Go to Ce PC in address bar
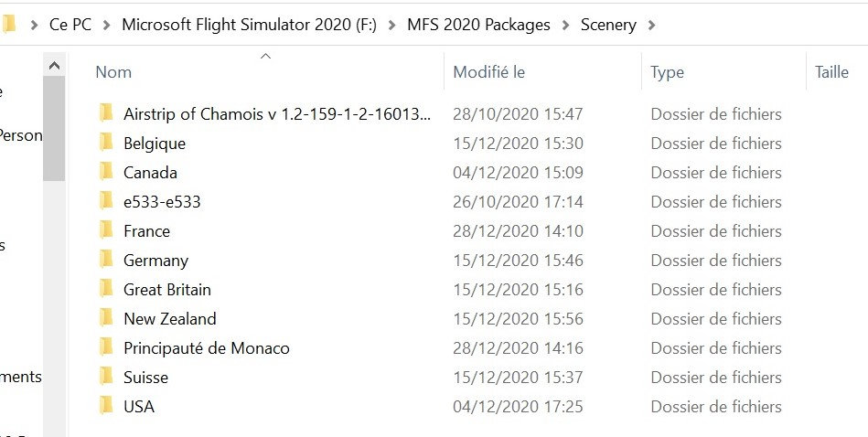The image size is (868, 437). point(70,25)
